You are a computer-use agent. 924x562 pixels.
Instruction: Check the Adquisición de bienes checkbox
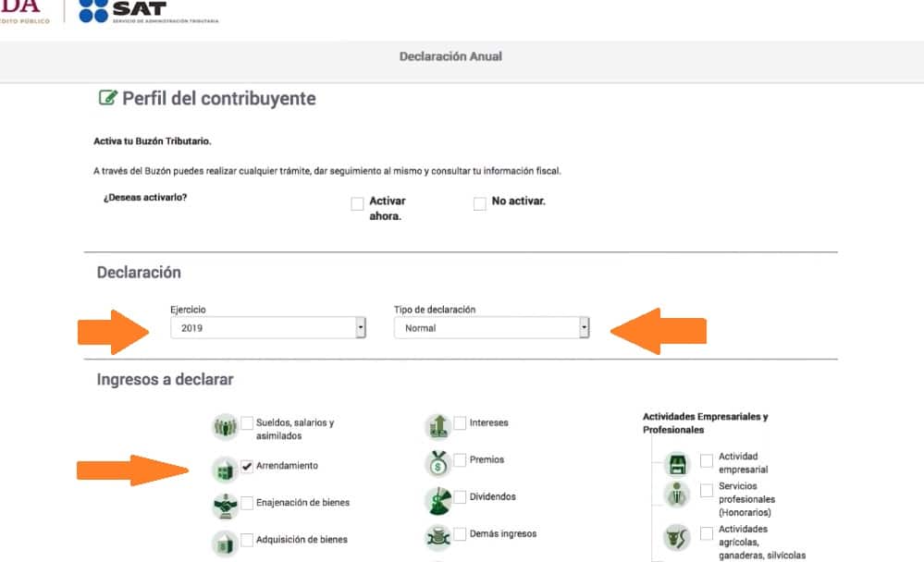(x=247, y=540)
